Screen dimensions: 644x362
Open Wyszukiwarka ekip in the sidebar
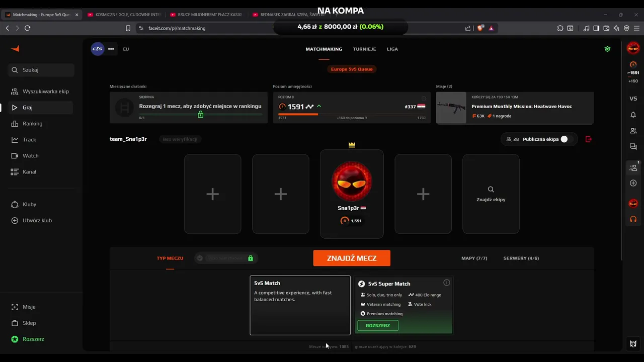[40, 92]
